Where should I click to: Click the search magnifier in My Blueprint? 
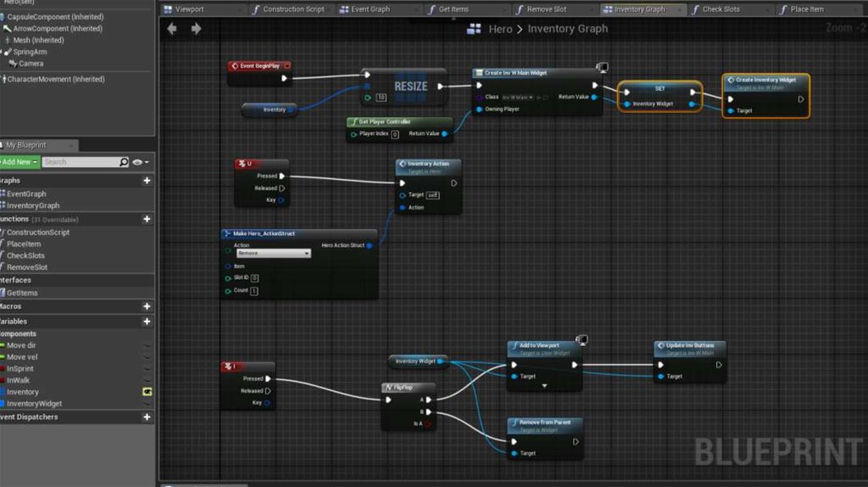[x=125, y=162]
